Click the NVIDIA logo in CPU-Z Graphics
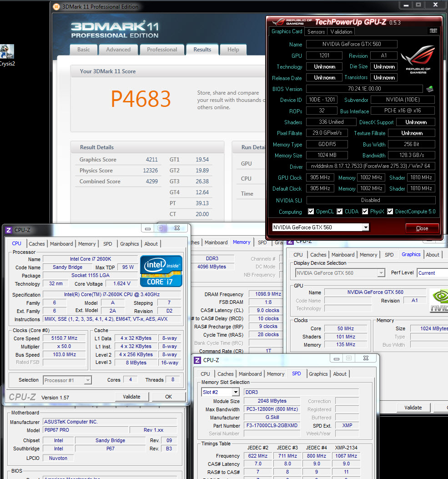 439,301
